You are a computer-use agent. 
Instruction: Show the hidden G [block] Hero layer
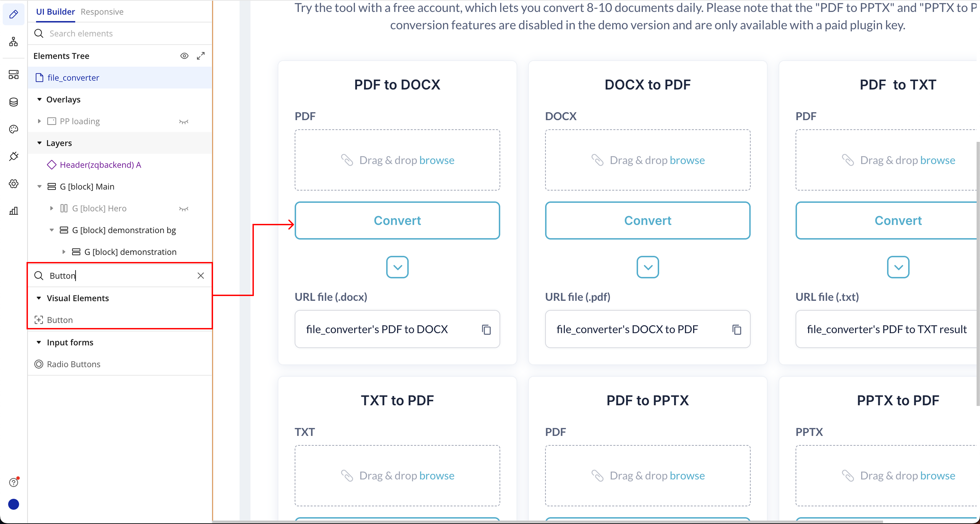(184, 208)
